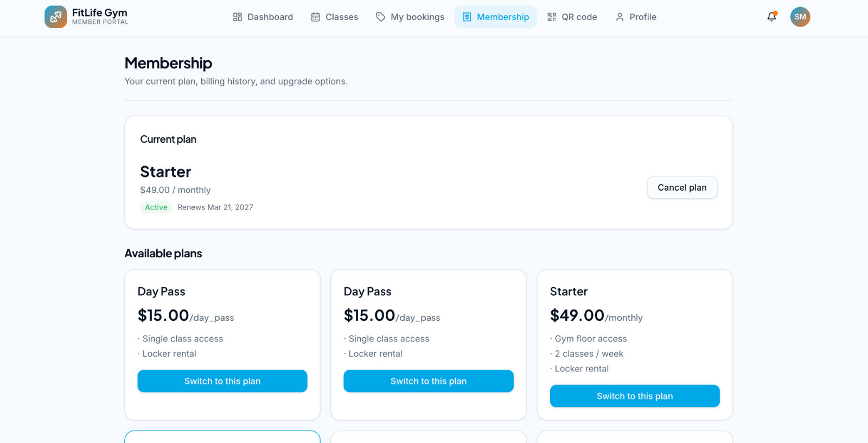Click the Dashboard grid icon

[x=237, y=17]
